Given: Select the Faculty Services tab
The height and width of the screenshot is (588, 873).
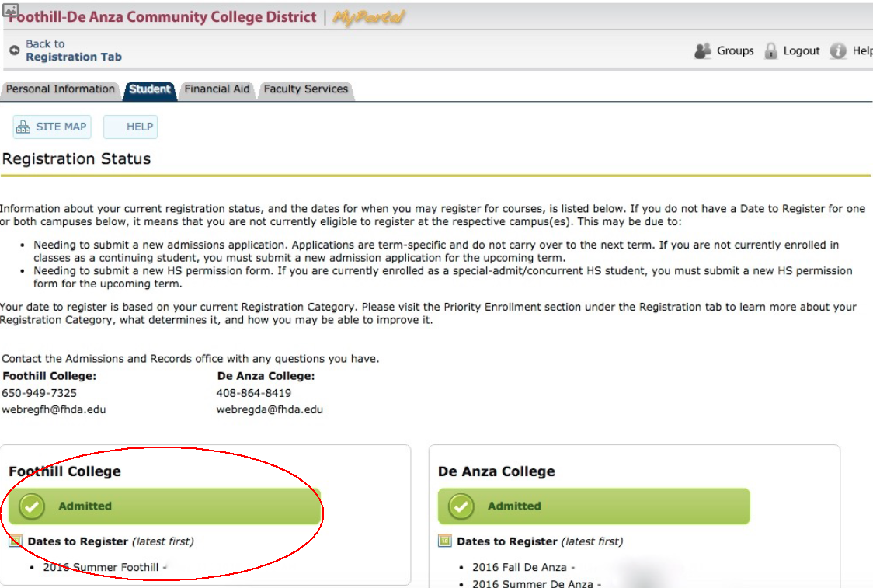Looking at the screenshot, I should (x=306, y=89).
